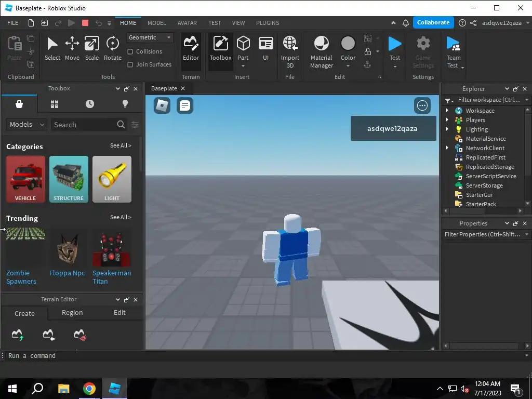Open the Geometric mode dropdown
Image resolution: width=532 pixels, height=399 pixels.
(x=150, y=37)
